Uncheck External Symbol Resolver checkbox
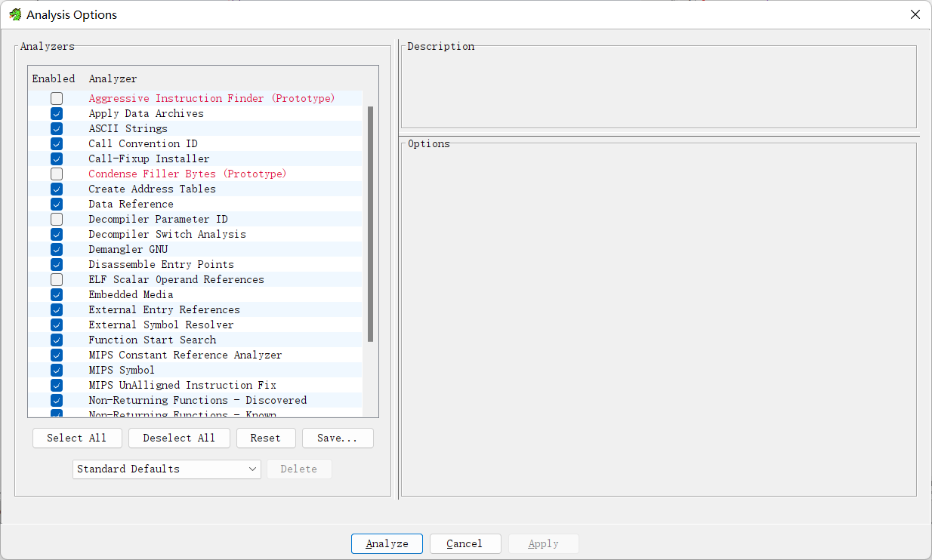932x560 pixels. pos(57,325)
